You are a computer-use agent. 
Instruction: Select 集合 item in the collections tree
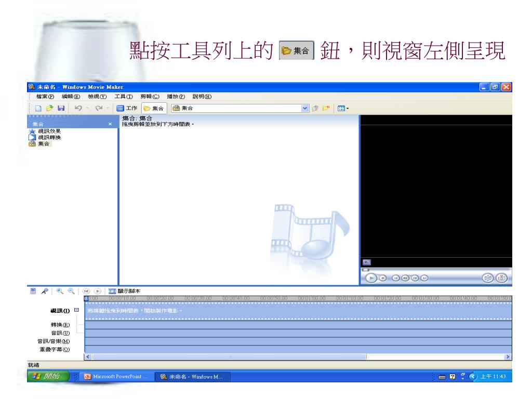coord(39,144)
